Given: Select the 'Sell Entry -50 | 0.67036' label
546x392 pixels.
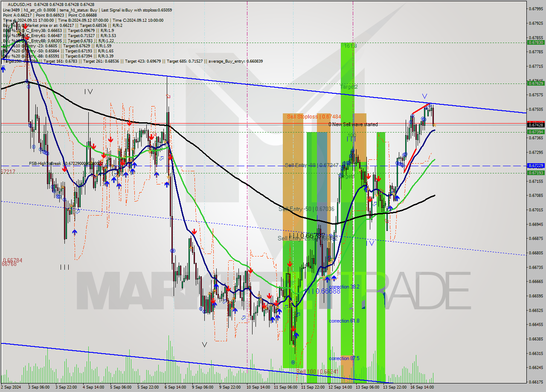Looking at the screenshot, I should [x=306, y=209].
